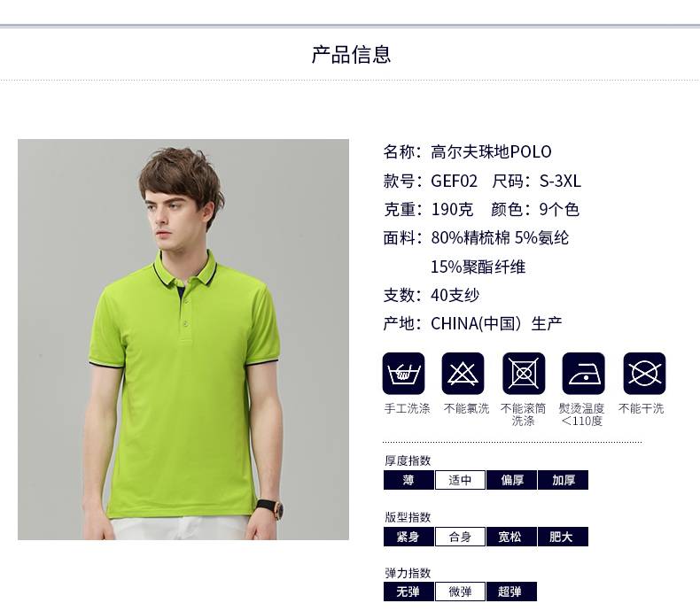Pick the 无弹 elasticity option
This screenshot has height=611, width=700.
click(408, 592)
